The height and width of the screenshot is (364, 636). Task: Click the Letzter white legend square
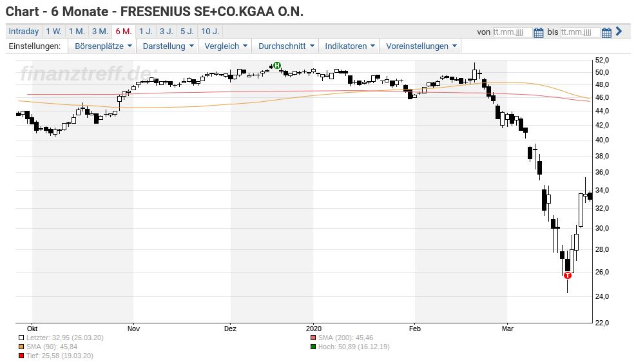21,338
